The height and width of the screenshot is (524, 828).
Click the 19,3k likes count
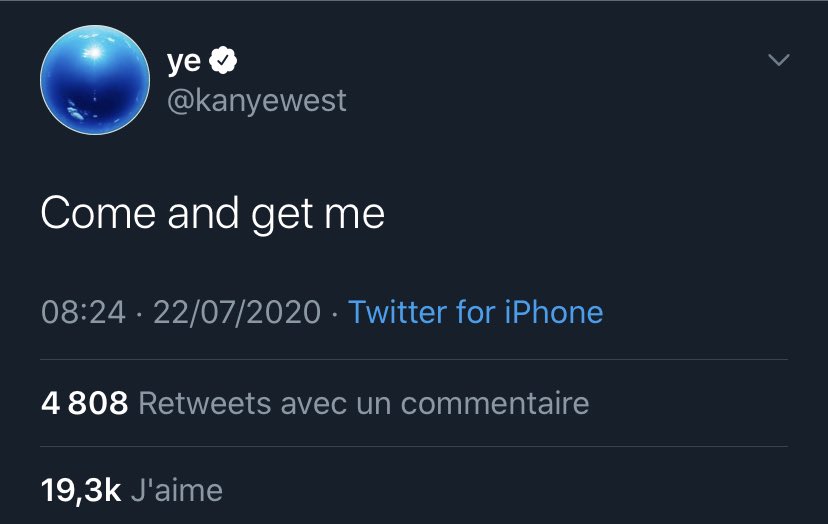click(x=81, y=490)
